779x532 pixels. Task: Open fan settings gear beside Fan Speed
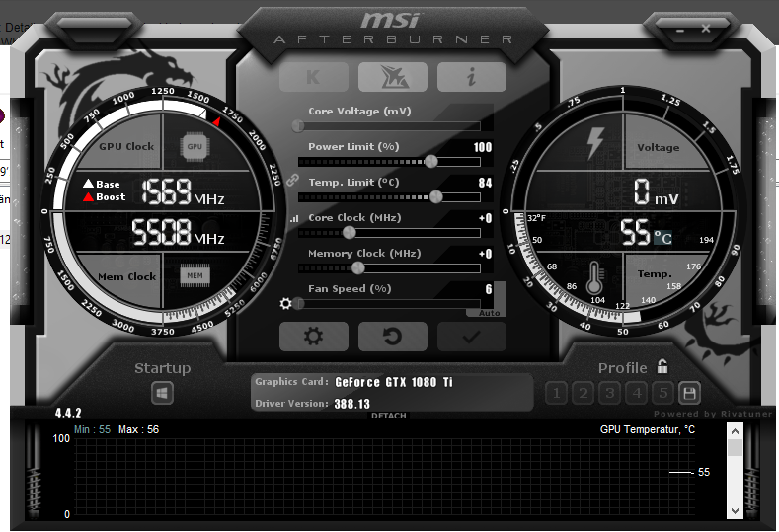(285, 303)
